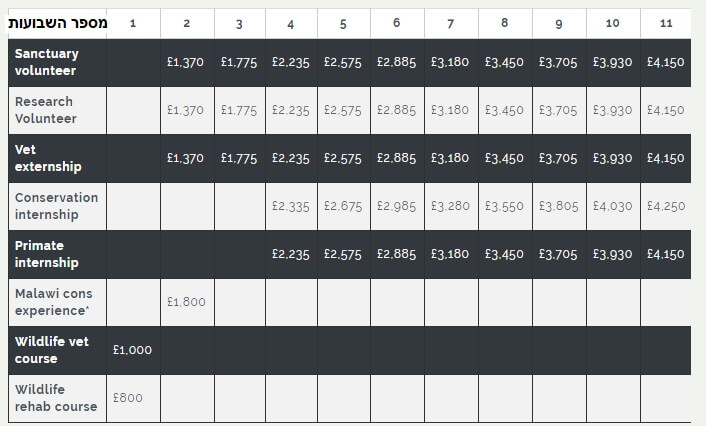706x429 pixels.
Task: Select the Primate internship row label
Action: (46, 254)
